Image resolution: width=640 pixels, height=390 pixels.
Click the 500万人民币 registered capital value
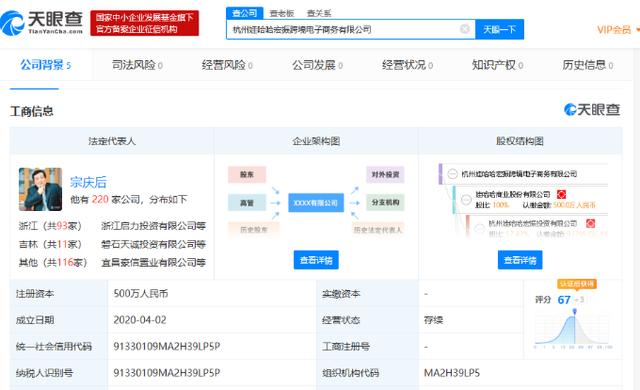(x=141, y=293)
